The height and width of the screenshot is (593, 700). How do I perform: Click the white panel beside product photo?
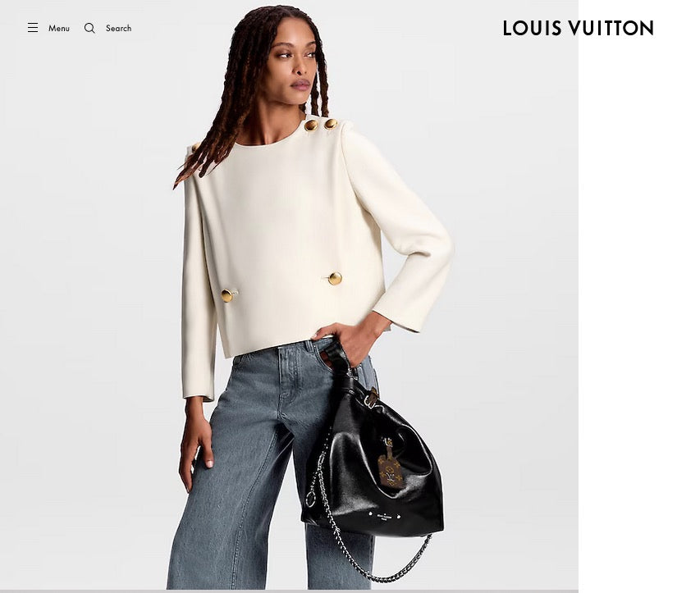(638, 312)
